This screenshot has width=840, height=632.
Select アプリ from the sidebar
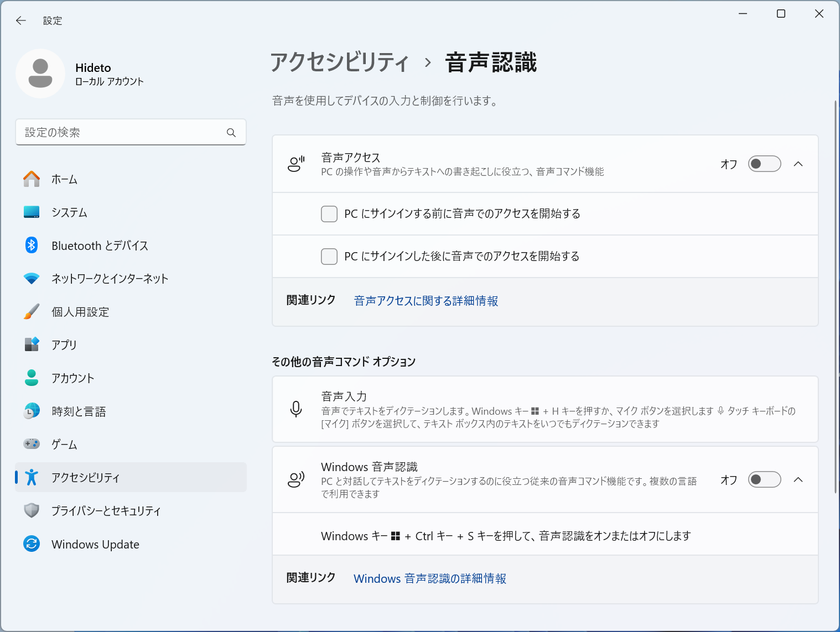[64, 345]
